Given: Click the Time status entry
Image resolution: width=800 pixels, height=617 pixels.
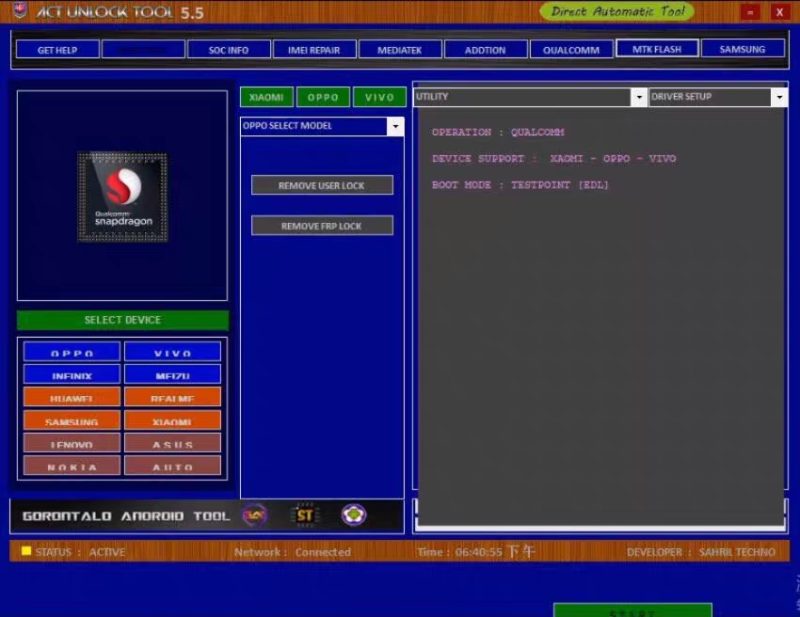Looking at the screenshot, I should [476, 552].
